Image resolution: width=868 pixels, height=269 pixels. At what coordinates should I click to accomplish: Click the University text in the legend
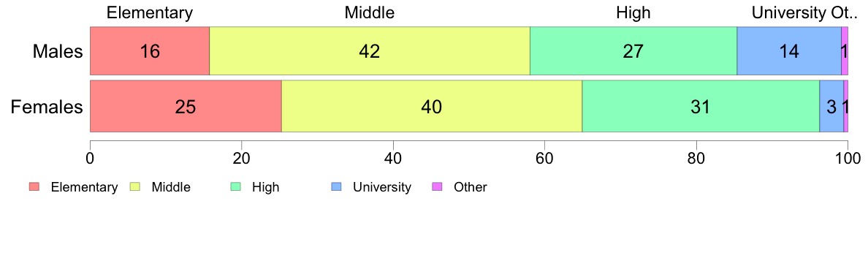pyautogui.click(x=382, y=187)
